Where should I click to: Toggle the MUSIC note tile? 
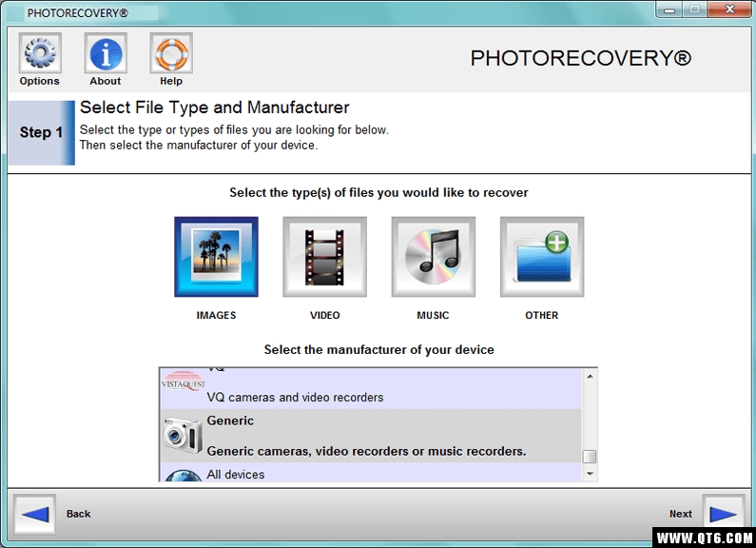tap(433, 257)
